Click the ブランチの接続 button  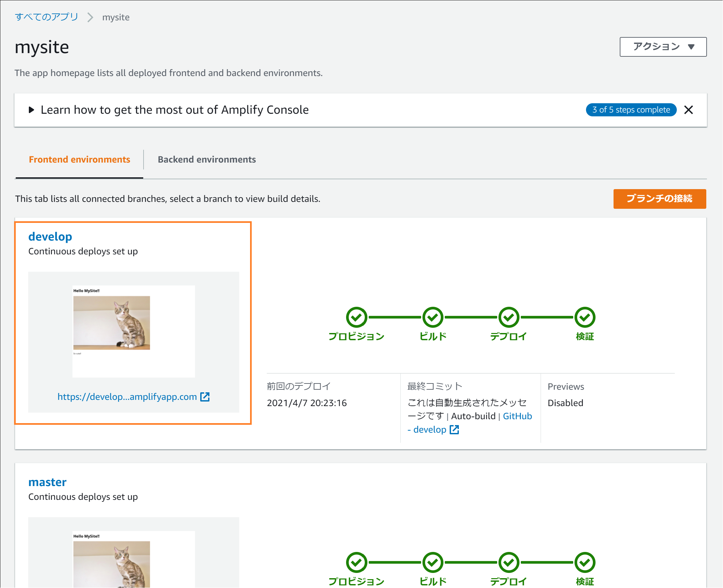pos(659,199)
